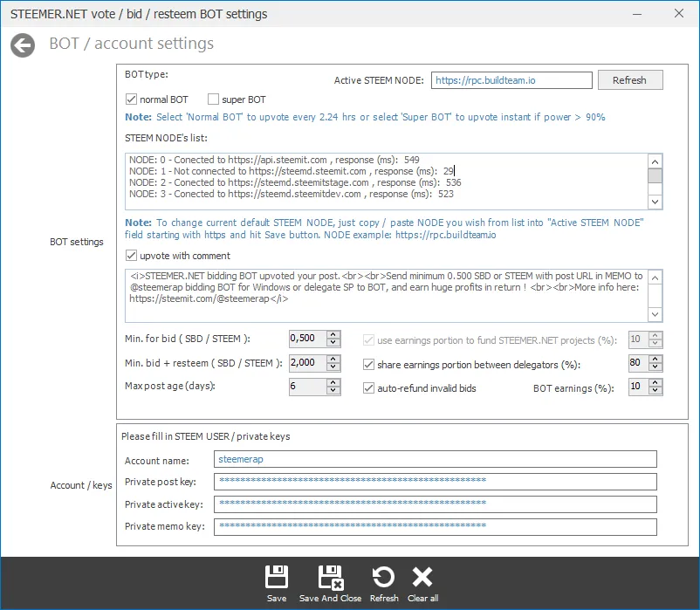Click the bottom toolbar Refresh icon
This screenshot has height=610, width=700.
pos(383,577)
